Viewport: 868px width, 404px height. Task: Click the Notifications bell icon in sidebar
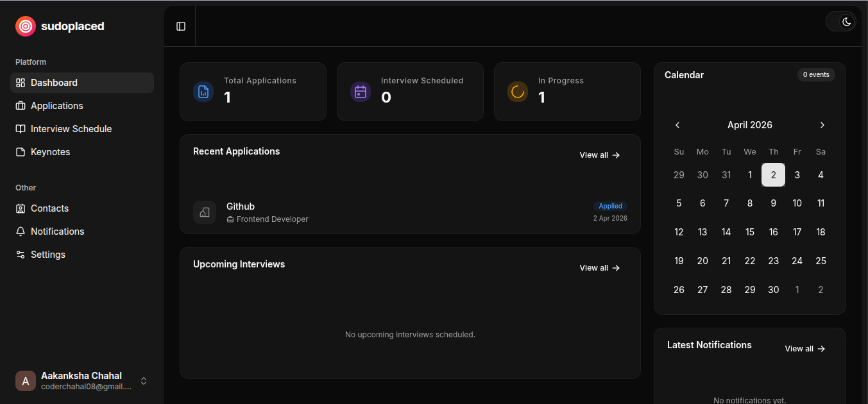point(21,231)
